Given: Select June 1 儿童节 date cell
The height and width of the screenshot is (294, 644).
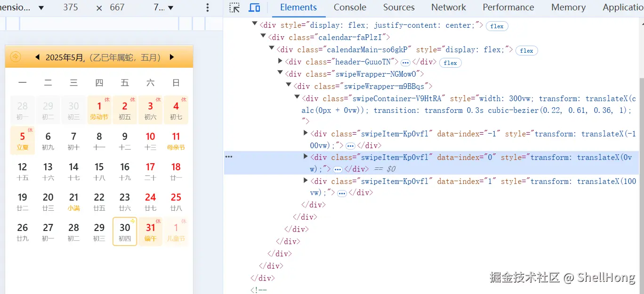Looking at the screenshot, I should (x=176, y=231).
